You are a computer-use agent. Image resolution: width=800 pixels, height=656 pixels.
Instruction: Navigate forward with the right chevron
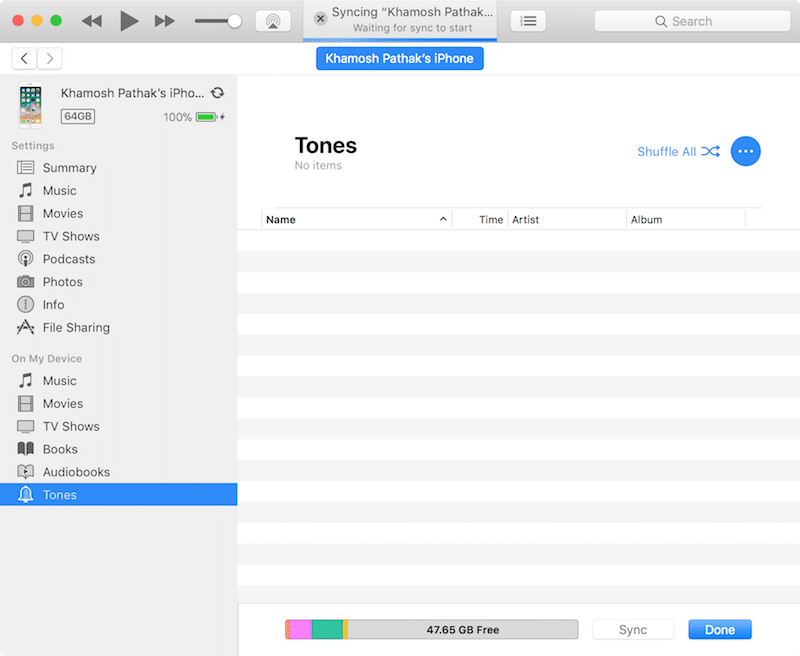click(x=49, y=59)
